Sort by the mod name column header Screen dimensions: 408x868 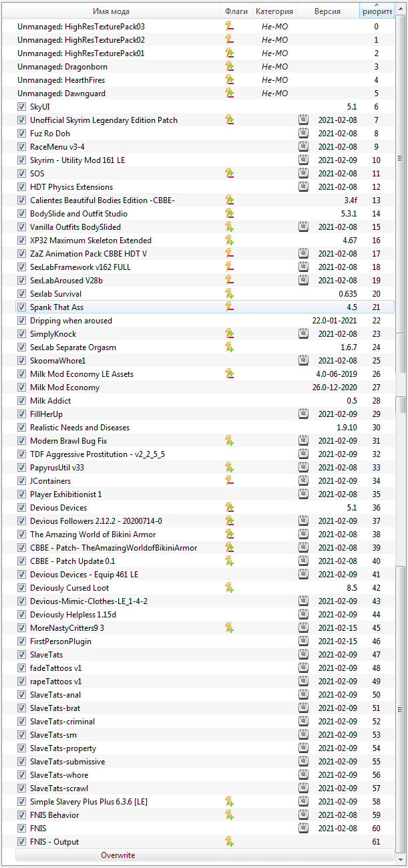111,11
